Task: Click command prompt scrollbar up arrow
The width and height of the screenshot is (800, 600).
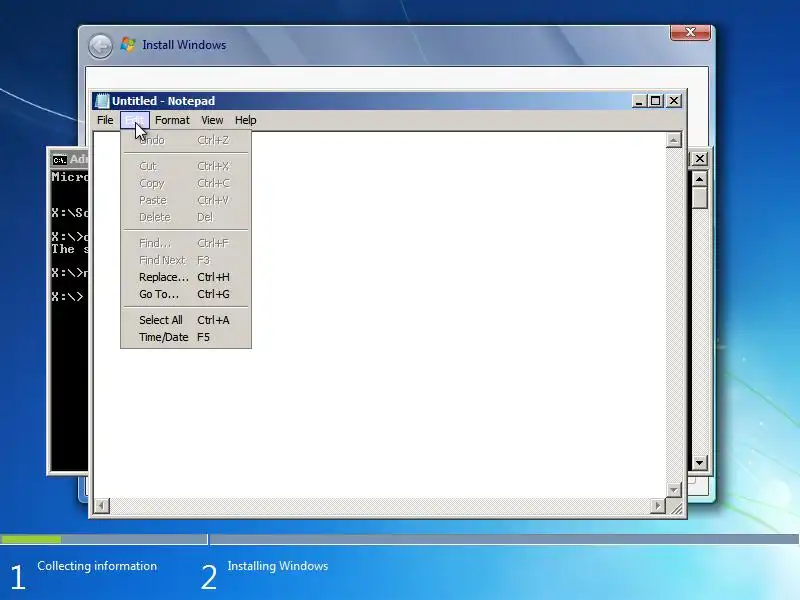Action: pyautogui.click(x=699, y=179)
